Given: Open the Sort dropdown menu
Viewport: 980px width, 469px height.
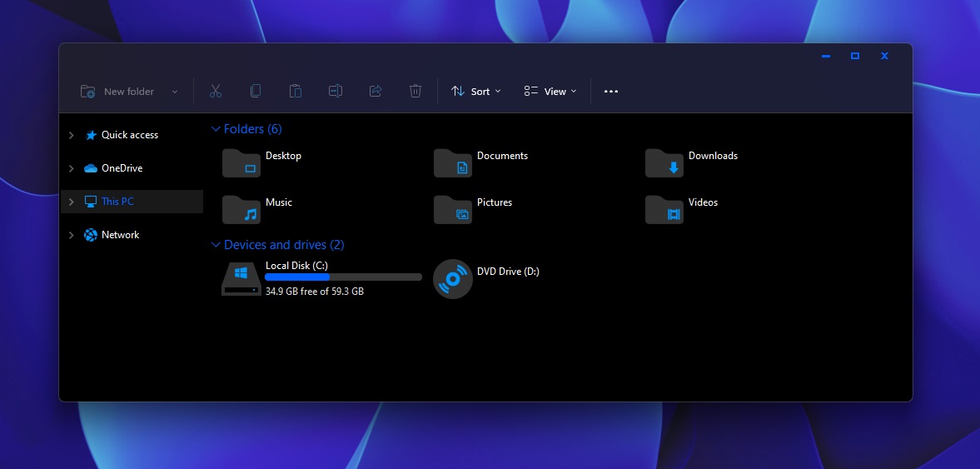Looking at the screenshot, I should [476, 92].
